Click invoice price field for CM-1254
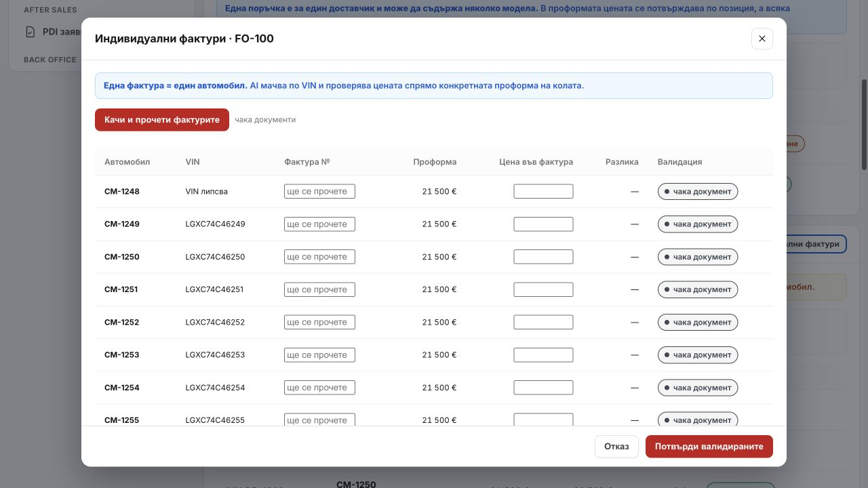This screenshot has height=488, width=868. pos(543,388)
